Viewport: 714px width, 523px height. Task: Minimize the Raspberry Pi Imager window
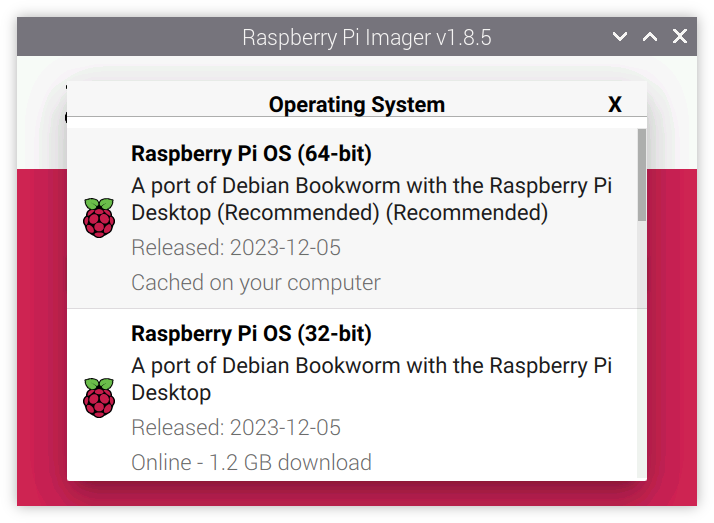point(620,37)
